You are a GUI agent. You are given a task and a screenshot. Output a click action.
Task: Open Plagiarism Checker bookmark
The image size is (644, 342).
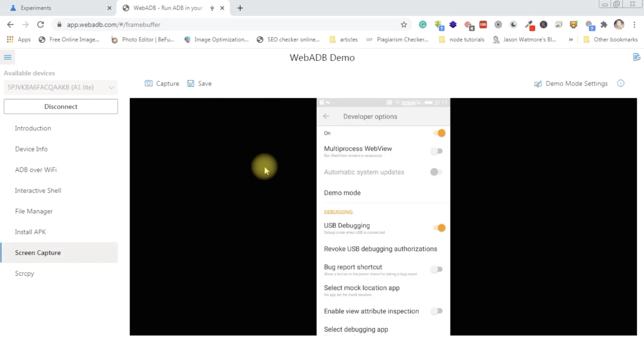coord(397,40)
